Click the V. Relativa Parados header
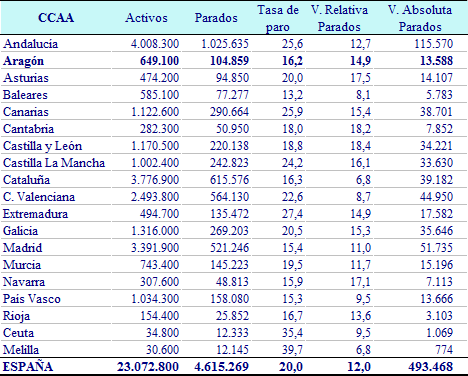468x376 pixels. pyautogui.click(x=339, y=18)
